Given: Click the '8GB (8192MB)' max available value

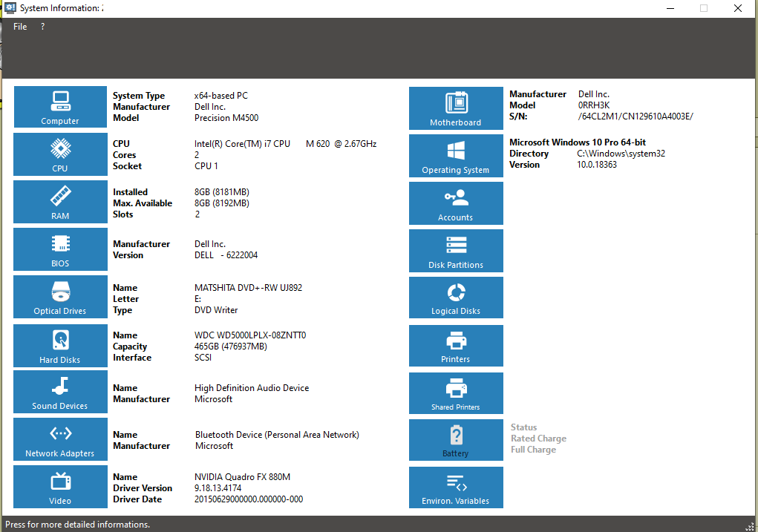Looking at the screenshot, I should pos(222,203).
